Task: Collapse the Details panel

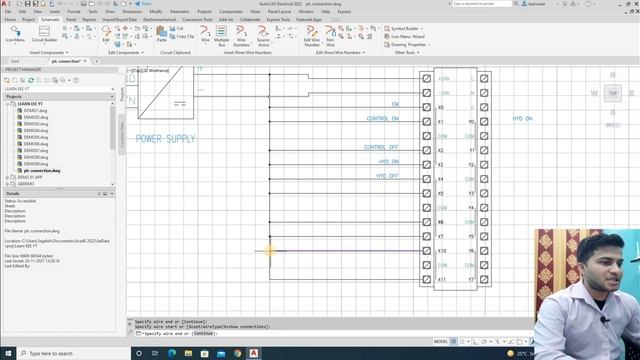Action: [x=112, y=193]
